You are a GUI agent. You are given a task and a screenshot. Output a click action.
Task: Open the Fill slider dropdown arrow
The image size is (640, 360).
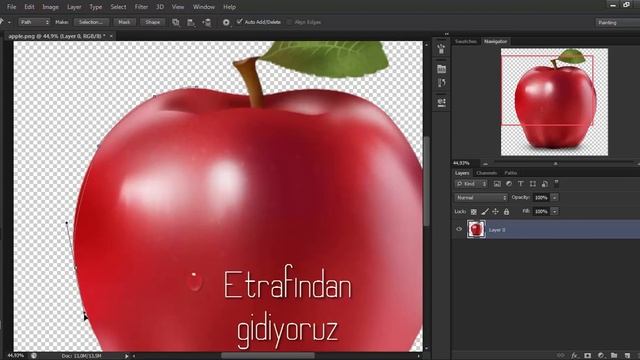555,211
